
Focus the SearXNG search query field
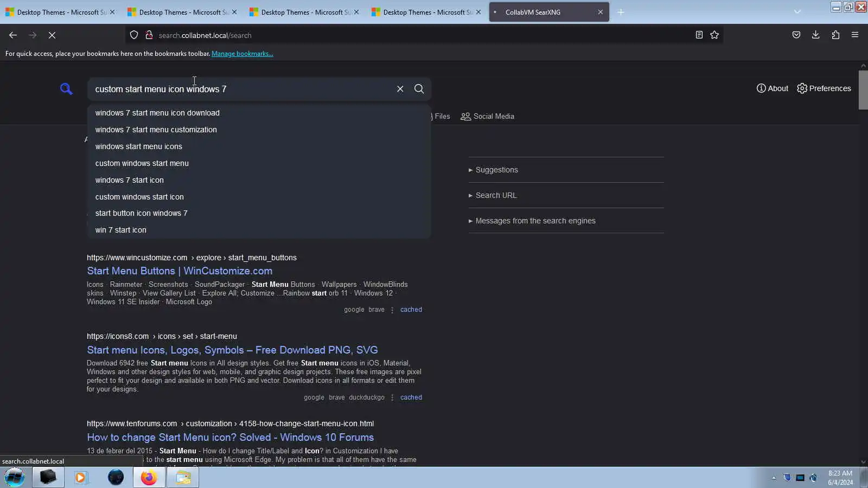[241, 89]
